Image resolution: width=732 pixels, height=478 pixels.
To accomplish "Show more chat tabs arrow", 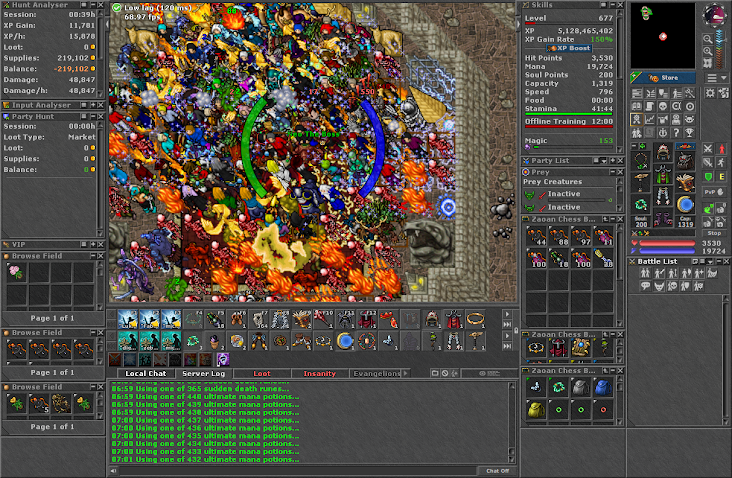I will click(406, 373).
